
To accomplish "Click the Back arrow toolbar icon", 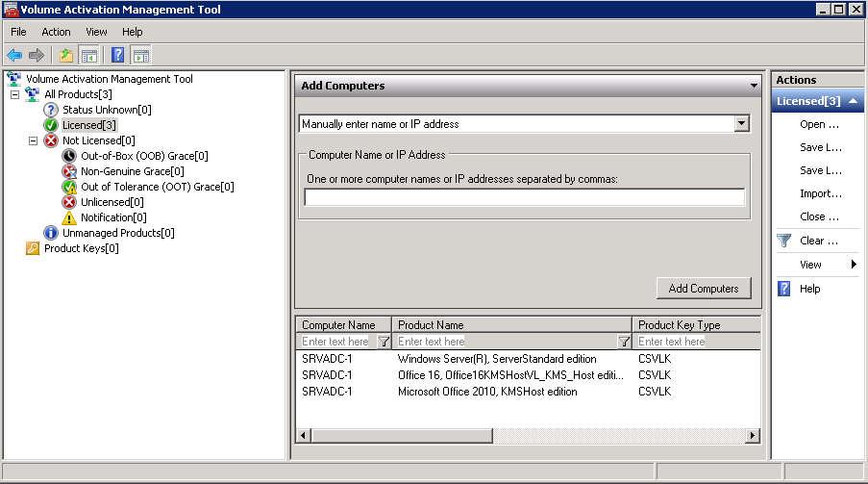I will [x=14, y=56].
